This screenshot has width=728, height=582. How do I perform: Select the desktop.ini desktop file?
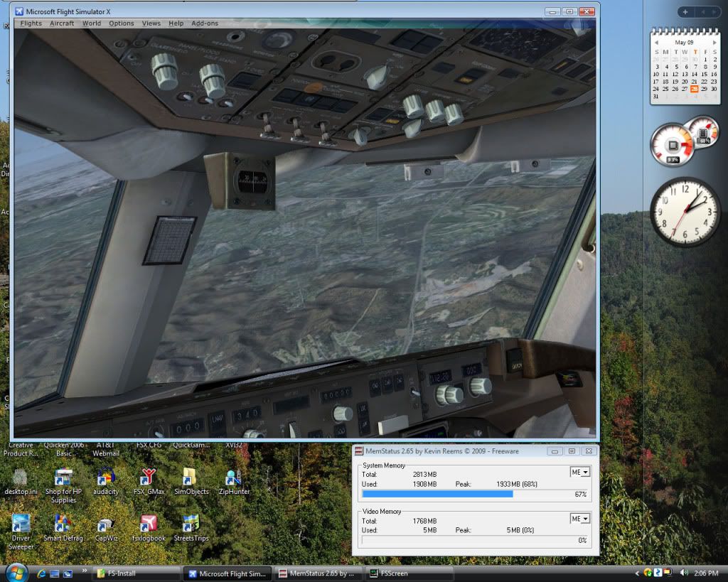tap(21, 482)
